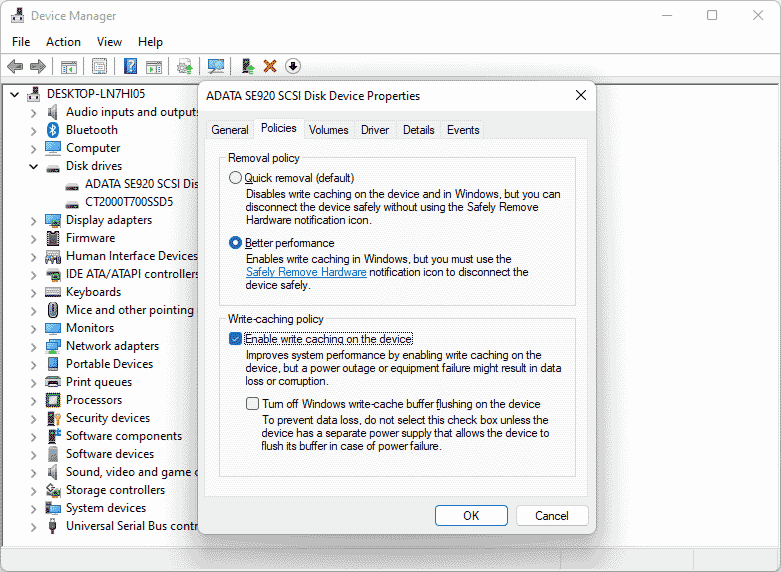The width and height of the screenshot is (781, 572).
Task: Switch to the Details tab
Action: click(418, 130)
